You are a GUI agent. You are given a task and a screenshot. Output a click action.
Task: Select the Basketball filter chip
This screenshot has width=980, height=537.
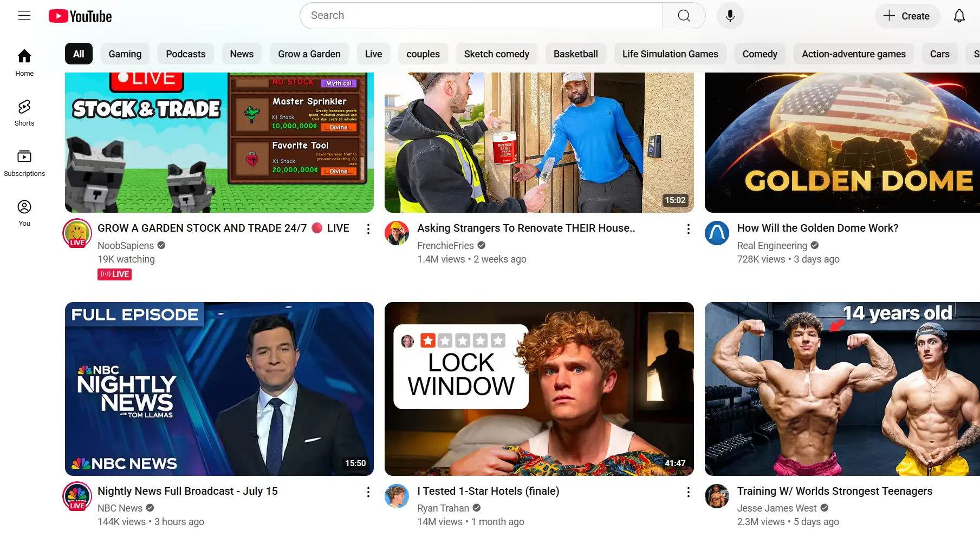coord(576,54)
